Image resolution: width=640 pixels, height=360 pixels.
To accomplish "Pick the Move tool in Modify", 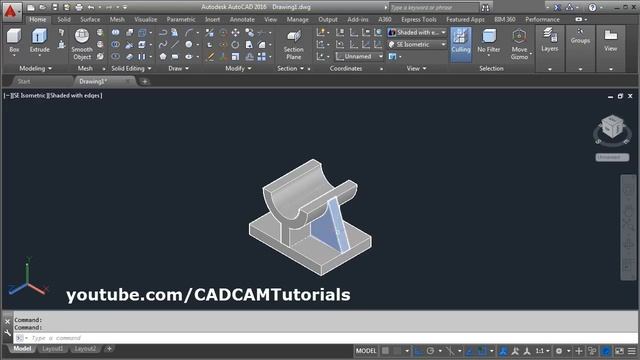I will [236, 32].
